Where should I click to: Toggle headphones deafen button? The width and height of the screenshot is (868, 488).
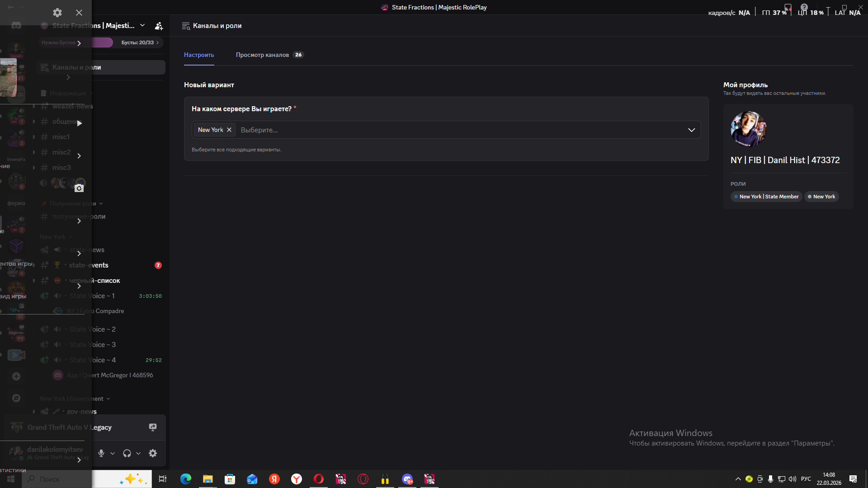click(127, 453)
